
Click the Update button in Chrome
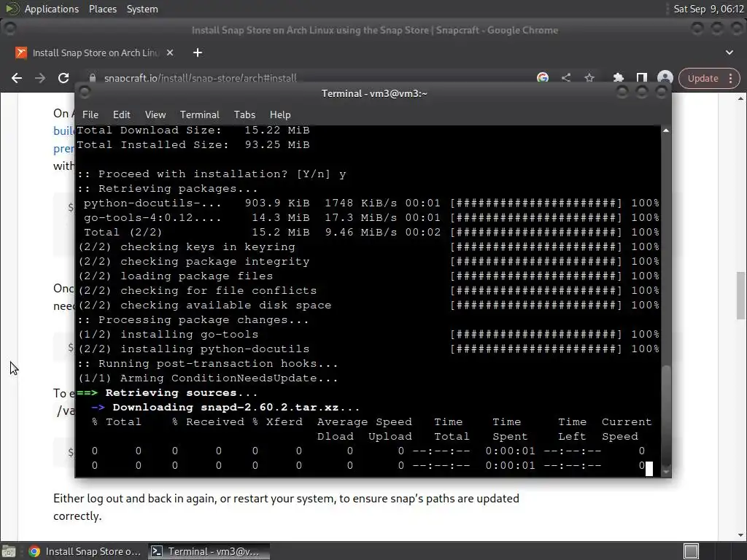click(x=703, y=79)
